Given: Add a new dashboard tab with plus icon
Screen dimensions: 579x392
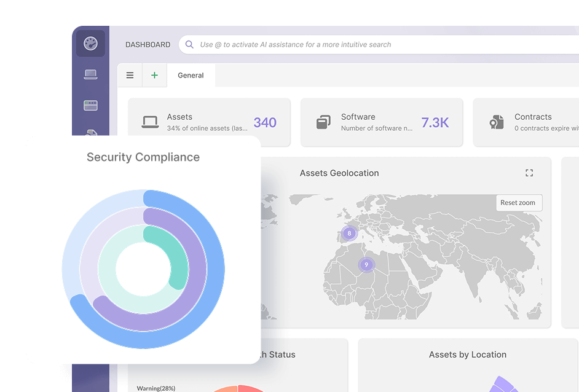Looking at the screenshot, I should click(154, 76).
